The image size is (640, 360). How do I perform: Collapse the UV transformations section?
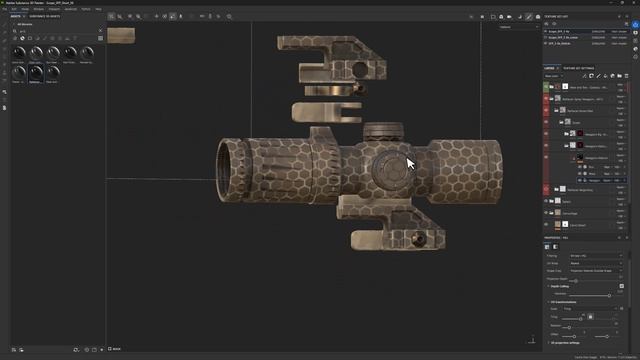pos(548,302)
